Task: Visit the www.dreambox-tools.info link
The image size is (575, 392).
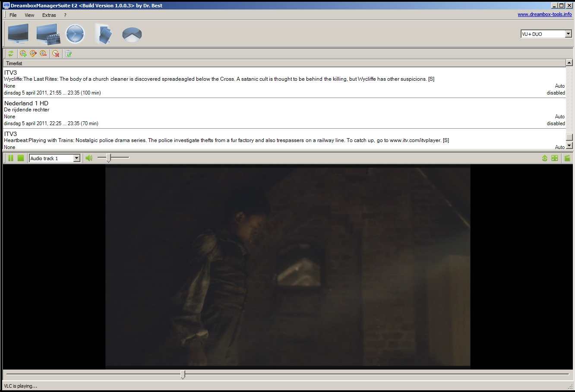Action: [545, 14]
